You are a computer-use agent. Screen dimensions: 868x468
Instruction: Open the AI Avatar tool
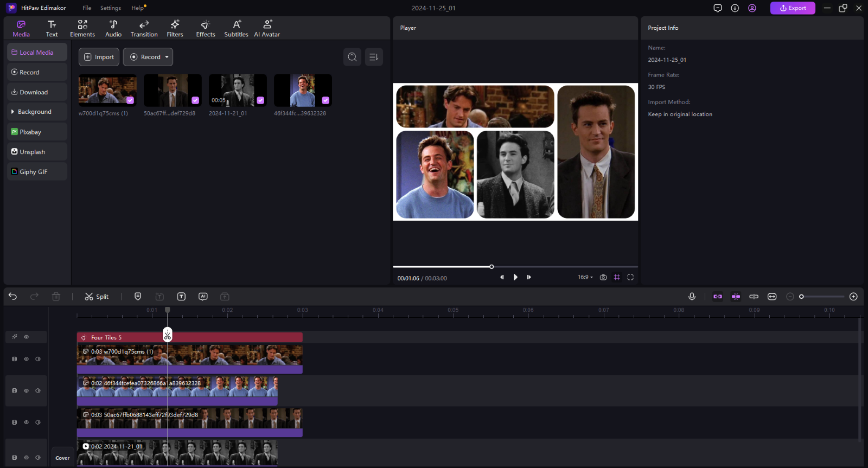click(x=267, y=28)
